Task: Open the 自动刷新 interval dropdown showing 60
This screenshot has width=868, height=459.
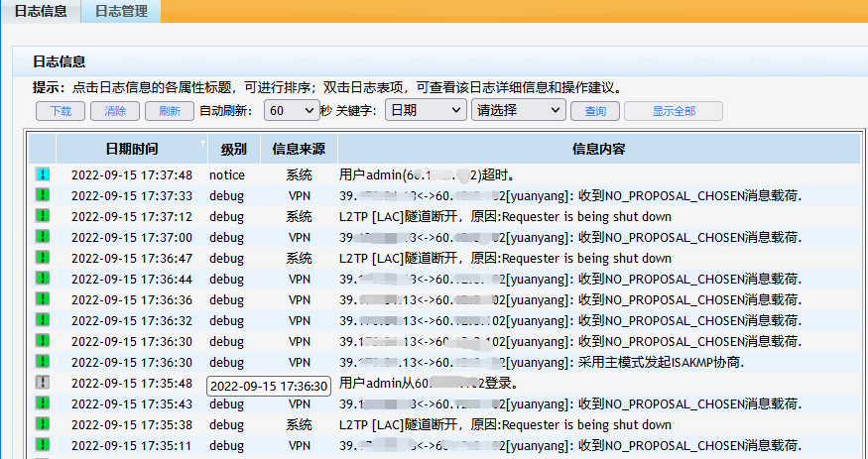Action: (x=291, y=111)
